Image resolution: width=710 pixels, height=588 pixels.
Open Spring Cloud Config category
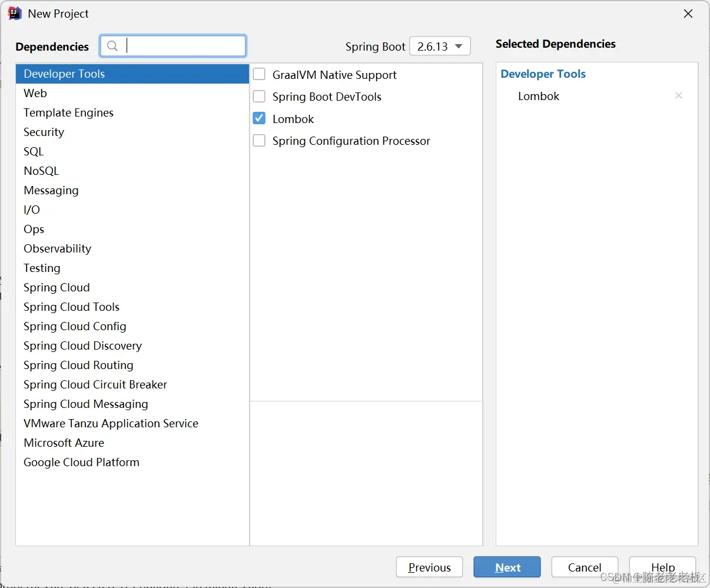pos(132,326)
